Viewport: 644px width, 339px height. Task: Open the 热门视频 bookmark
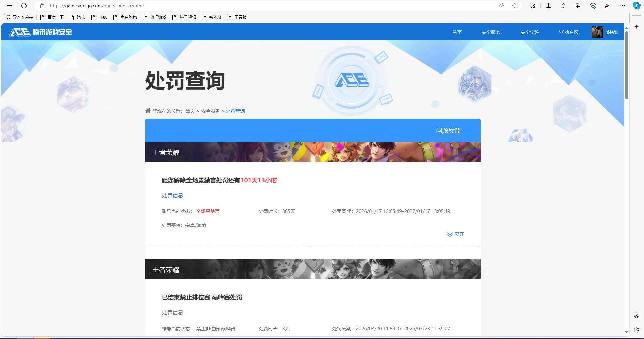(184, 17)
